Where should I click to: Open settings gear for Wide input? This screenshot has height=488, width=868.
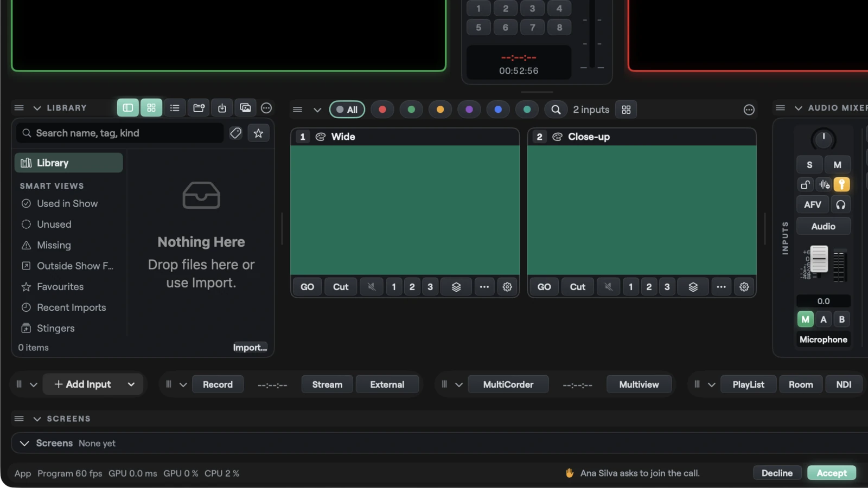pos(507,287)
